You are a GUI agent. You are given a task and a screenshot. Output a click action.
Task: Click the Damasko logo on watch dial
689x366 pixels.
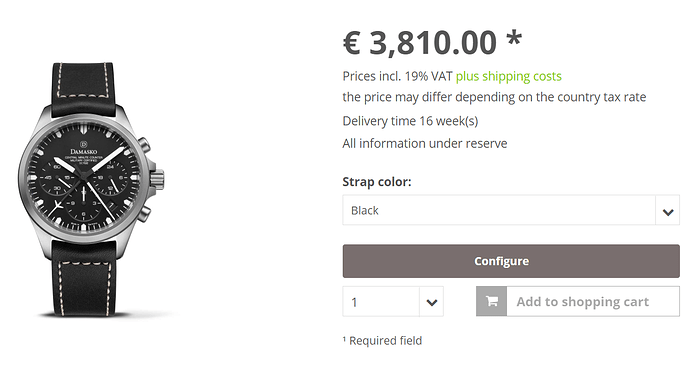click(x=83, y=148)
